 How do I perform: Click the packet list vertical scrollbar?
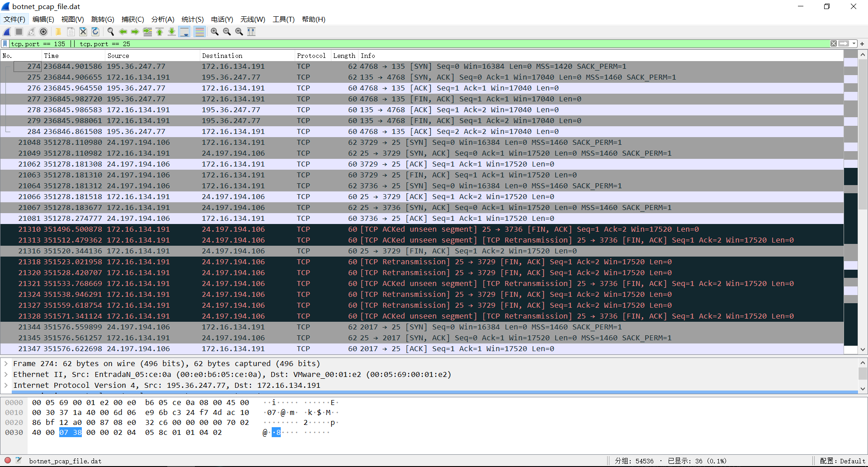[863, 202]
